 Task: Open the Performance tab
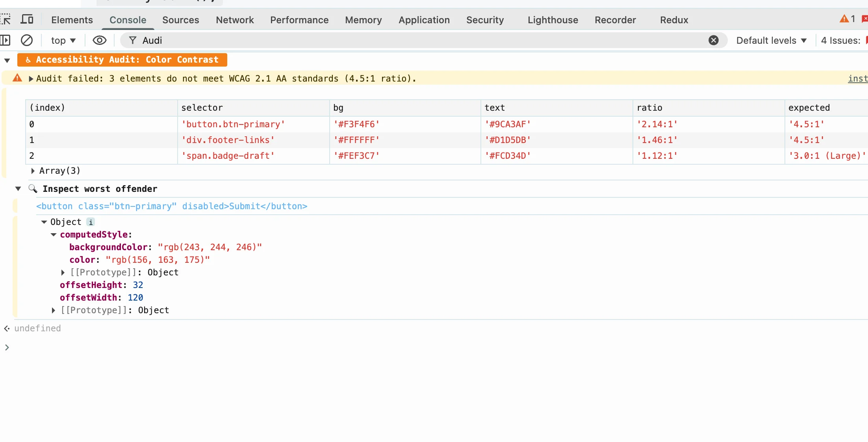coord(299,20)
